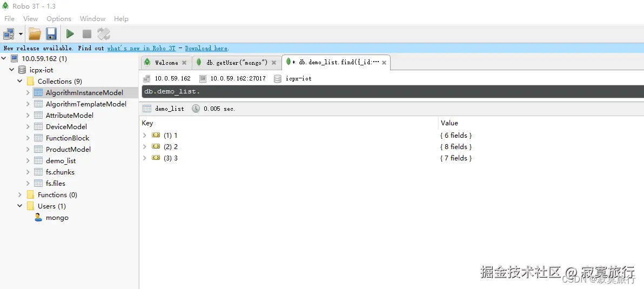
Task: Expand the FunctionBlock collection arrow
Action: pos(28,138)
